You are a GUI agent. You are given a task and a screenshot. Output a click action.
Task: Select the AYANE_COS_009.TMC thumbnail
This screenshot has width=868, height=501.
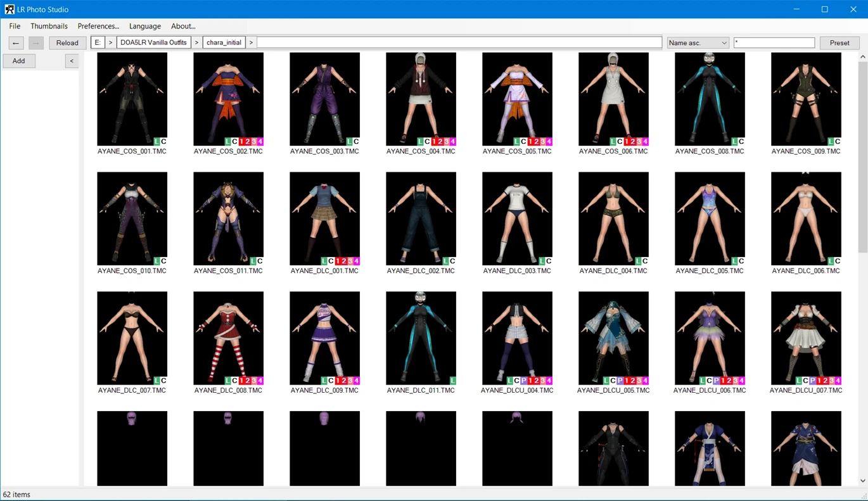click(x=806, y=99)
